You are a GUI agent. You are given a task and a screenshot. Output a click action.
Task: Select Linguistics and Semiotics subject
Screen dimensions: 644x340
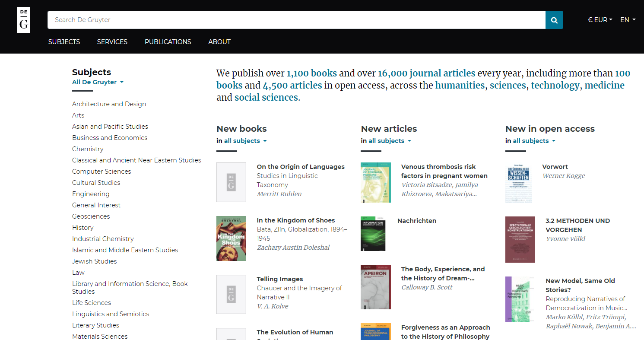pyautogui.click(x=111, y=314)
